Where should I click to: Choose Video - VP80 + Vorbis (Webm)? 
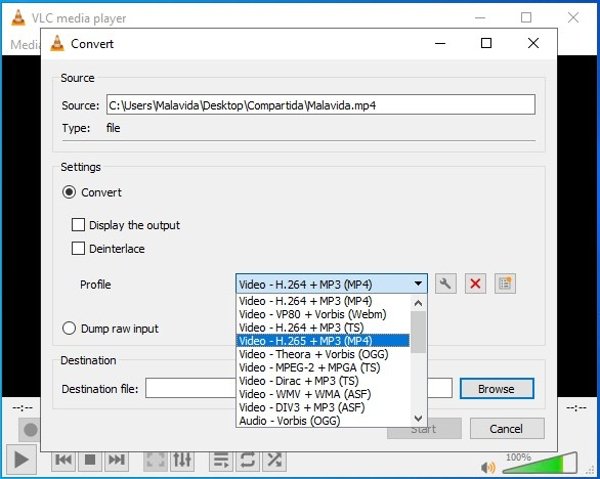pos(323,314)
